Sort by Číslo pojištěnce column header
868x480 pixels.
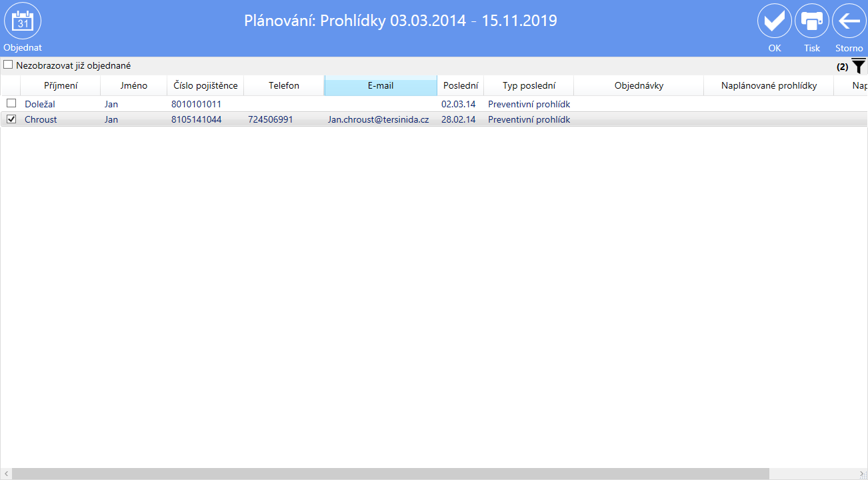click(205, 85)
